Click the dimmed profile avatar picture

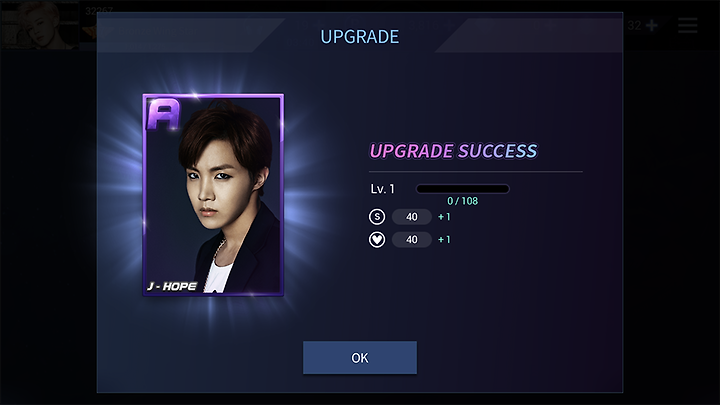[x=39, y=25]
